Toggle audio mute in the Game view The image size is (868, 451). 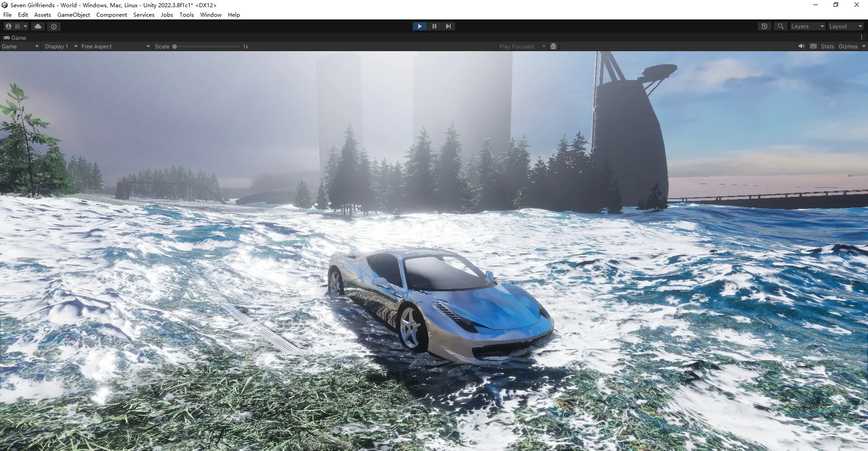(x=801, y=46)
